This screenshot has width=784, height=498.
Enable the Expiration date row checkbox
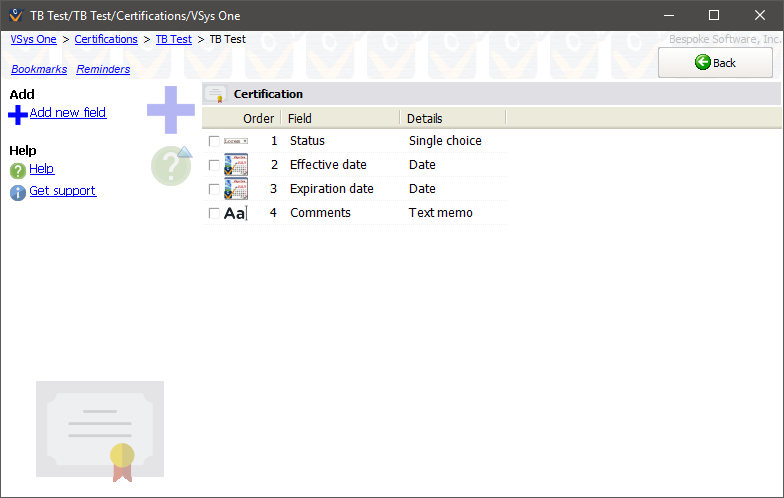214,189
